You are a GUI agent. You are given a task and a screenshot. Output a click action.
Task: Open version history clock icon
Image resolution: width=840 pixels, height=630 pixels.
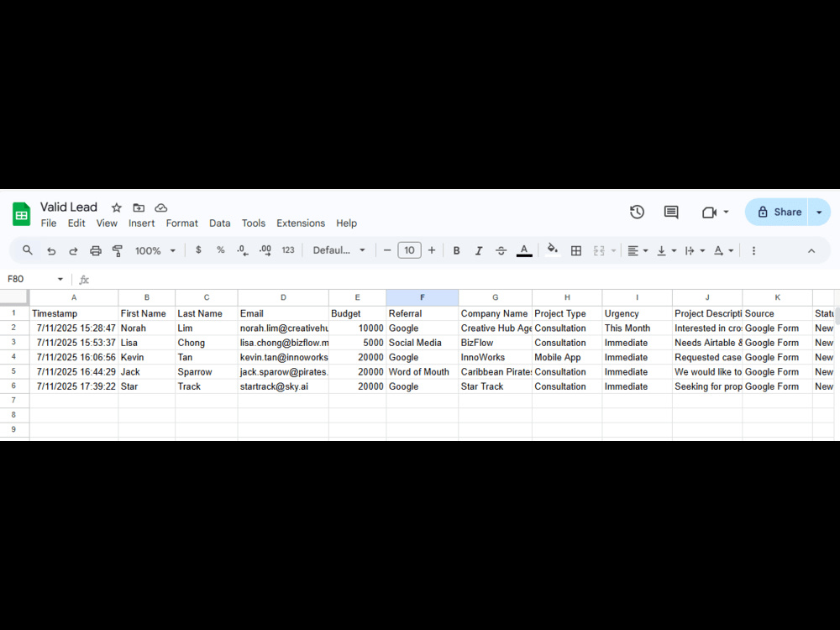[x=637, y=213]
